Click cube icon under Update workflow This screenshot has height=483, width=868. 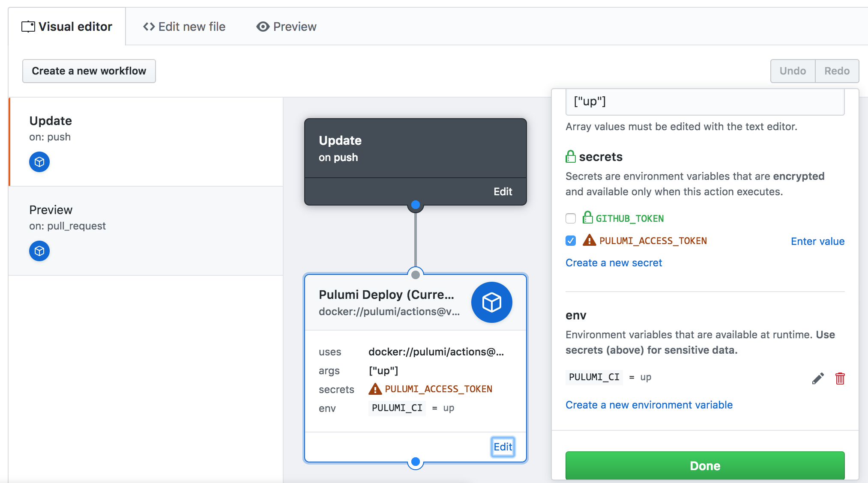[39, 162]
